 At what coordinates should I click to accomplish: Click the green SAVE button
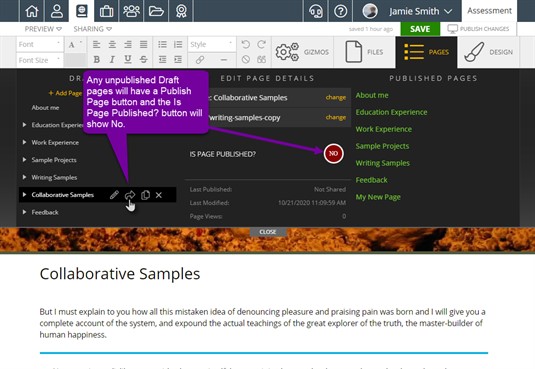point(420,29)
